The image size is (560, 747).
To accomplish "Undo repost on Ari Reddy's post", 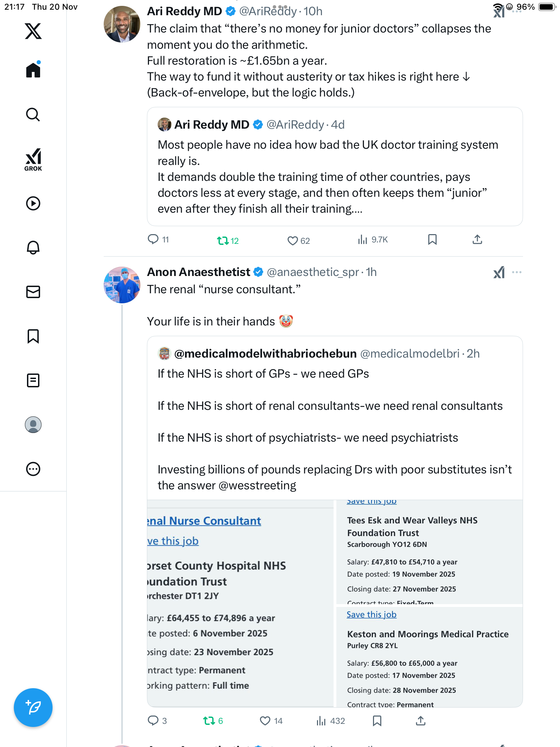I will [x=223, y=240].
